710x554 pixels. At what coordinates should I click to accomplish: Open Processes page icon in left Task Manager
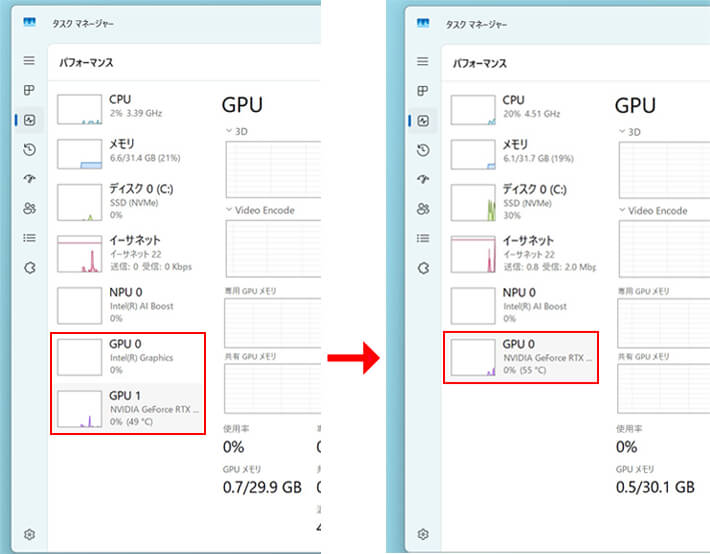(29, 90)
